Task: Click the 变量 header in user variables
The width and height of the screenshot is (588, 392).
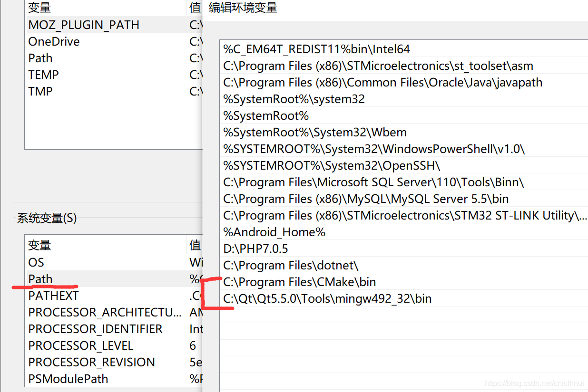Action: coord(106,8)
